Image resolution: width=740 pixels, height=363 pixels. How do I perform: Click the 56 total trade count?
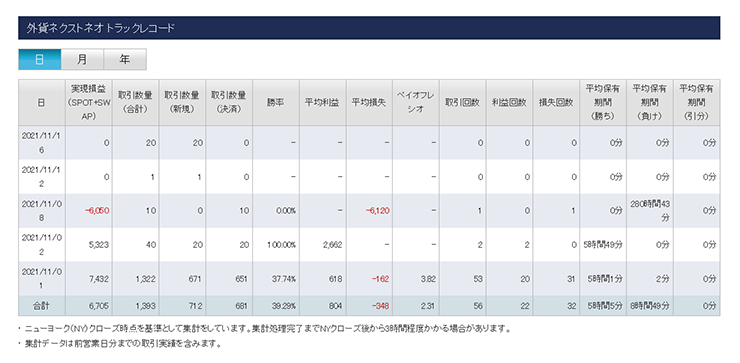tap(479, 306)
